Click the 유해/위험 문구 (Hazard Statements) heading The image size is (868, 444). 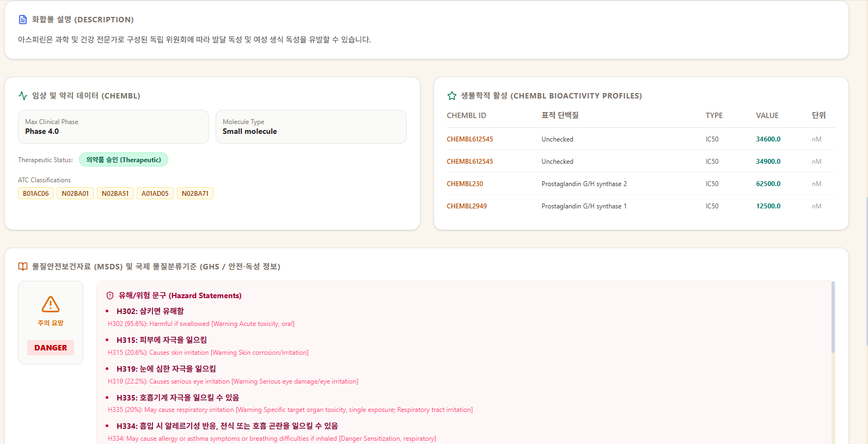[180, 295]
